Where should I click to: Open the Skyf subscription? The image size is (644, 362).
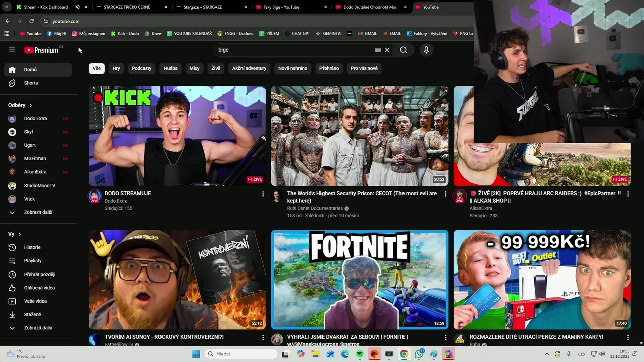pos(38,132)
